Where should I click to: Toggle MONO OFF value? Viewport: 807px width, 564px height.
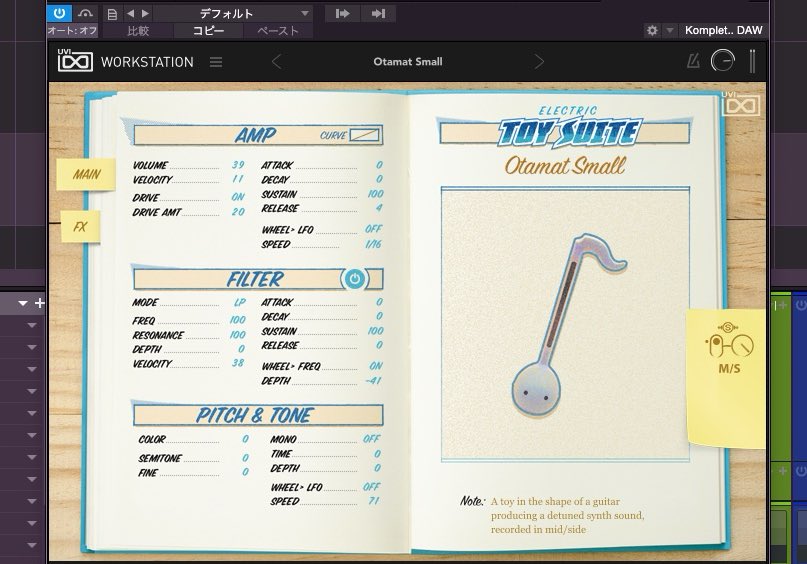[371, 439]
